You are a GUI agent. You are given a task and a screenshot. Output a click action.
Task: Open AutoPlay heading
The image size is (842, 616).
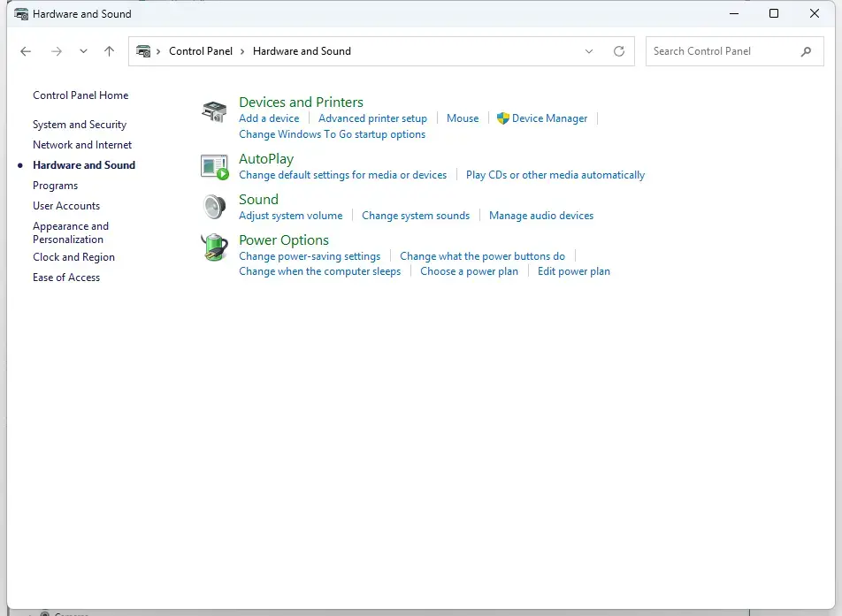(x=266, y=159)
